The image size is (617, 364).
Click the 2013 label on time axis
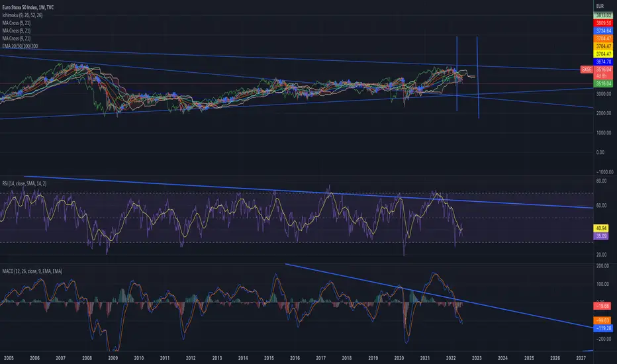(217, 358)
